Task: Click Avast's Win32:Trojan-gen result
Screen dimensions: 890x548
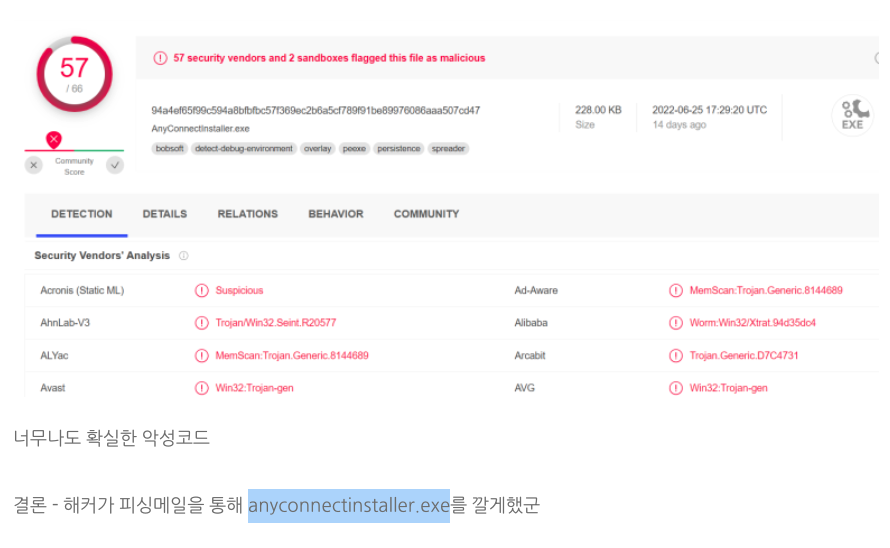Action: [254, 388]
